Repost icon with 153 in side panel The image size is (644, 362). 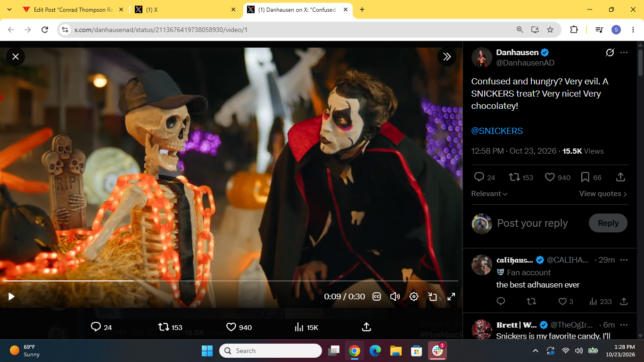click(x=521, y=177)
